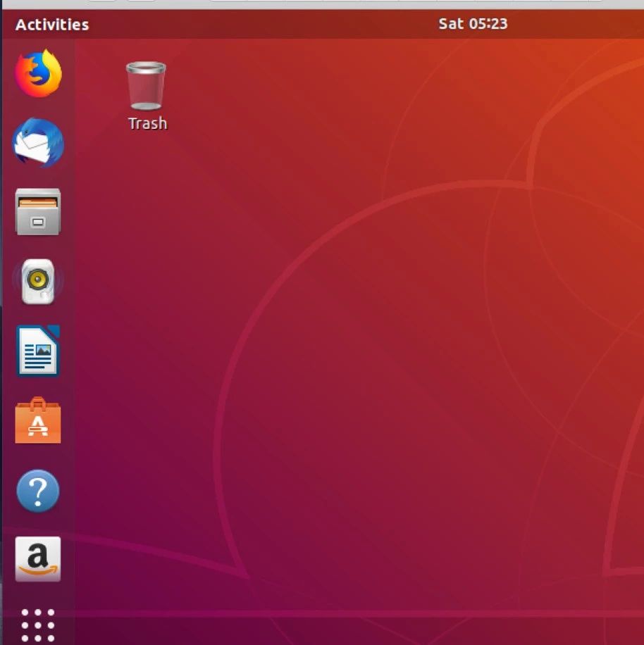Show Applications grid
Viewport: 644px width, 645px height.
pos(38,625)
